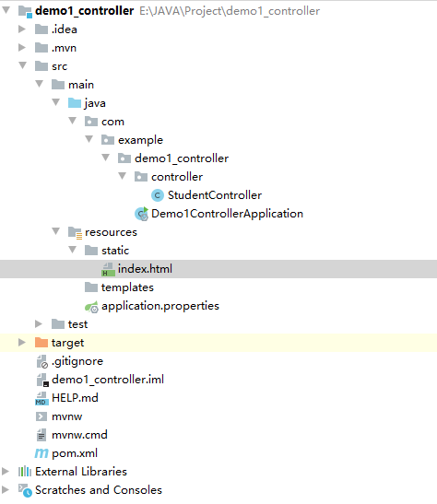Click the mvnw.cmd file icon
This screenshot has height=504, width=437.
click(x=41, y=435)
